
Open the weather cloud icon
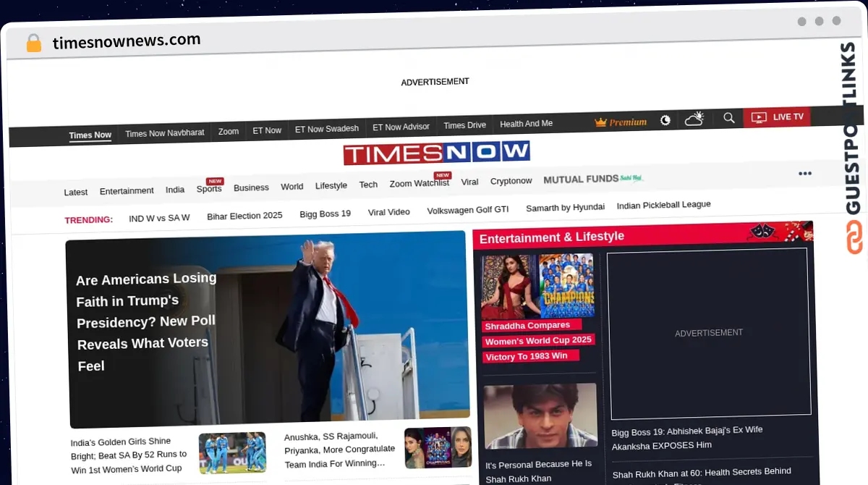694,119
